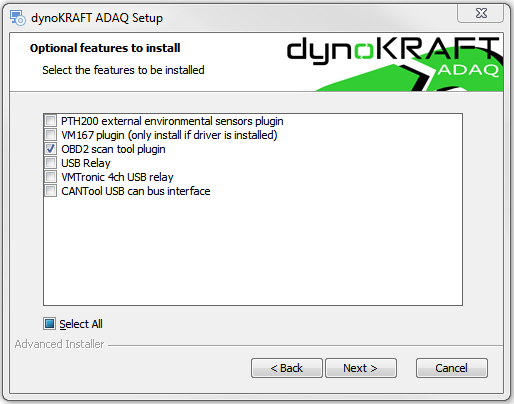The height and width of the screenshot is (404, 514).
Task: Select the OBD2 scan tool plugin label
Action: tap(113, 149)
